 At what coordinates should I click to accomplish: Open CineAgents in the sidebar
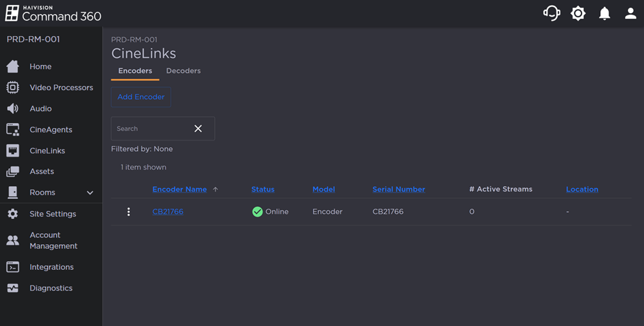[51, 129]
